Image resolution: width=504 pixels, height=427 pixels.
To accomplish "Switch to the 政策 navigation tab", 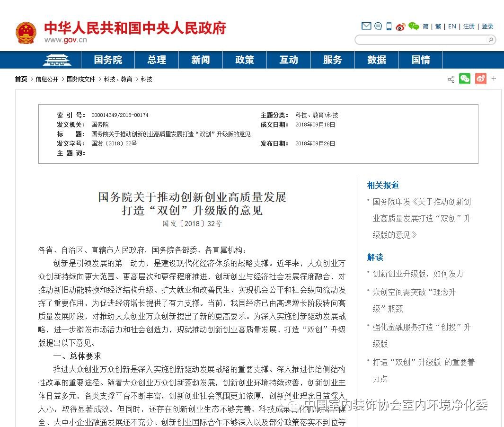I will 245,60.
